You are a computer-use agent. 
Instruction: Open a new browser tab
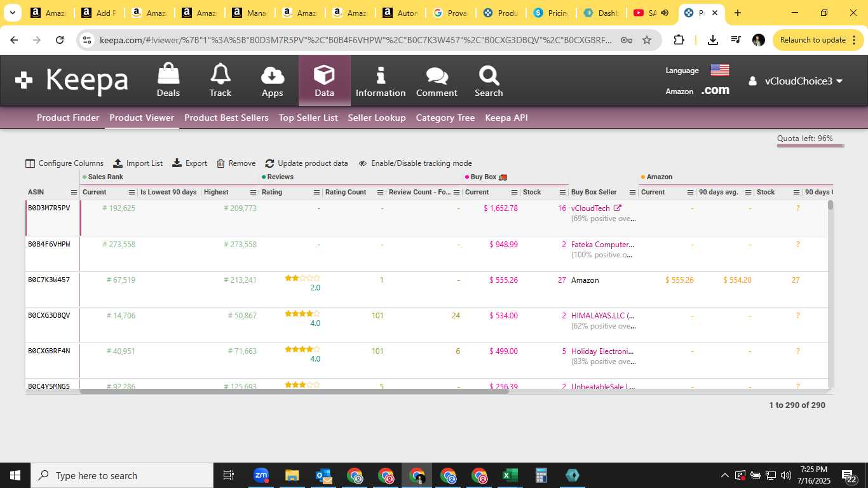coord(737,13)
